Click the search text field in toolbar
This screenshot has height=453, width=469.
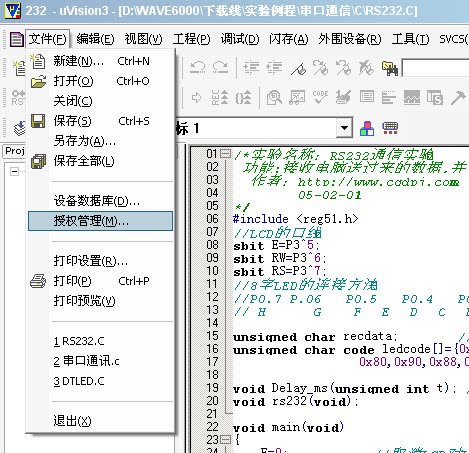click(435, 68)
